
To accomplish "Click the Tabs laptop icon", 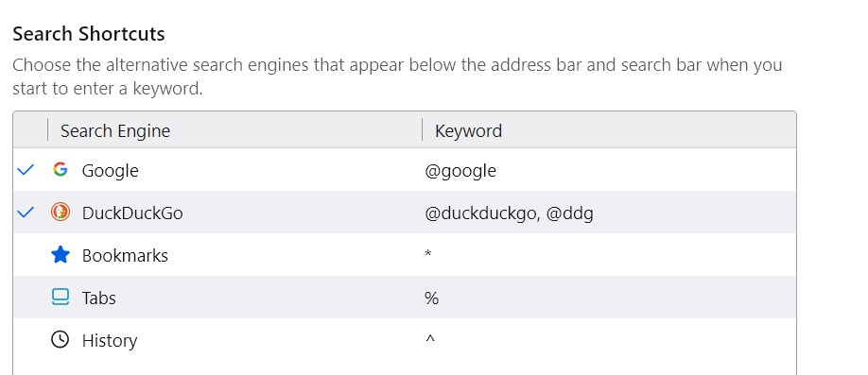I will (61, 297).
